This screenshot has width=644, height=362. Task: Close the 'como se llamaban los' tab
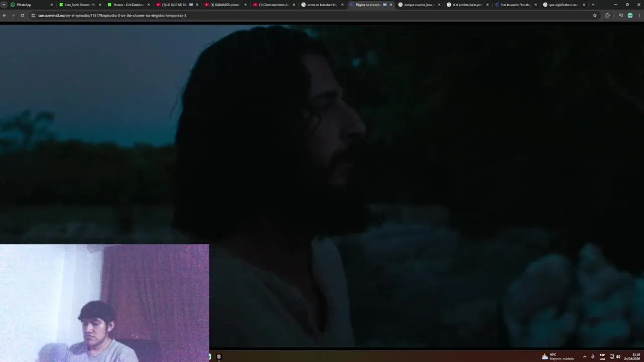click(342, 5)
